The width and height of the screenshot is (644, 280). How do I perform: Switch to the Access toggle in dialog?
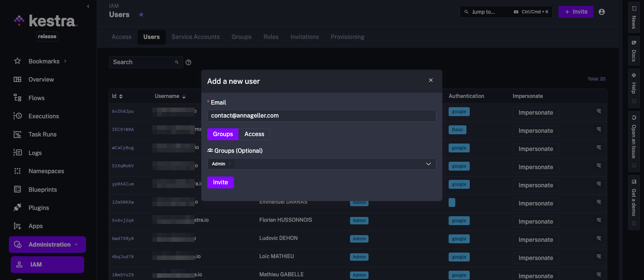click(x=254, y=134)
